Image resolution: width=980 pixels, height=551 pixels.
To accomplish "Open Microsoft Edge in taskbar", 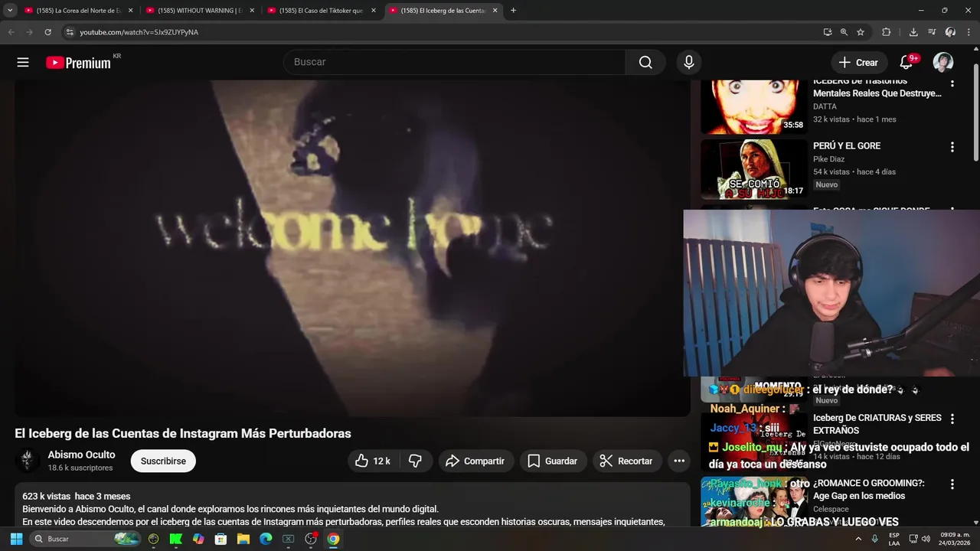I will tap(266, 539).
